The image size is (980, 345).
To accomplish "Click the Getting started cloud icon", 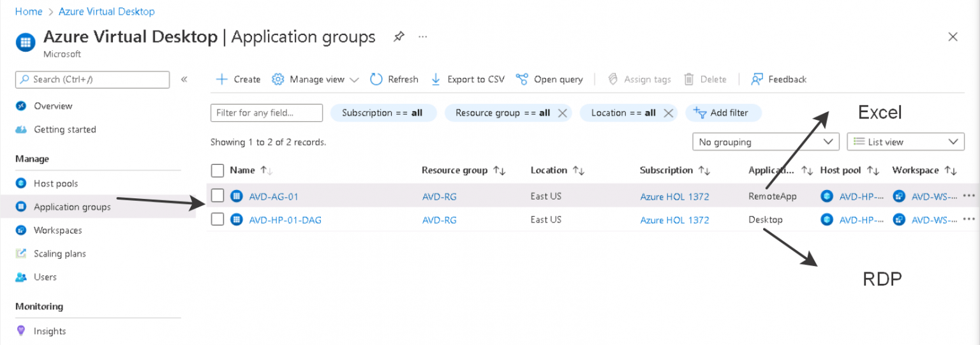I will tap(21, 129).
